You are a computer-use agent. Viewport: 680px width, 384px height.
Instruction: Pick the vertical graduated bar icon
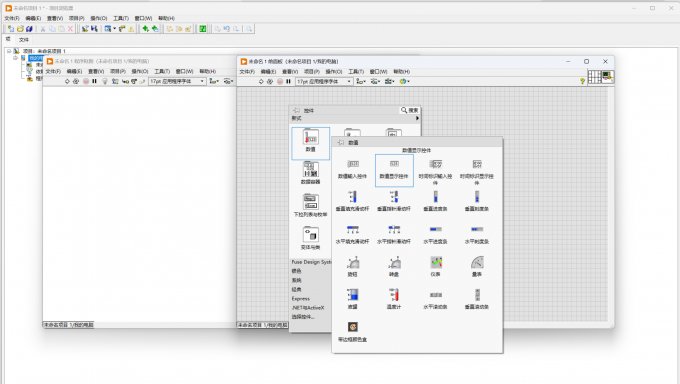pos(477,197)
